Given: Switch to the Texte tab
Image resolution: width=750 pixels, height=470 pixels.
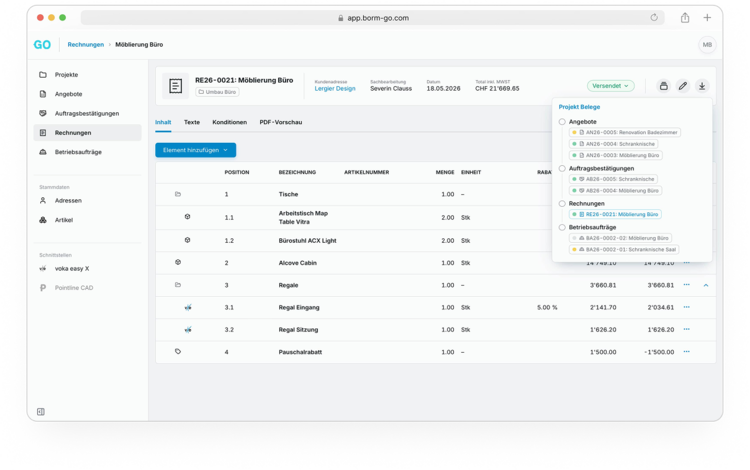Looking at the screenshot, I should 192,122.
